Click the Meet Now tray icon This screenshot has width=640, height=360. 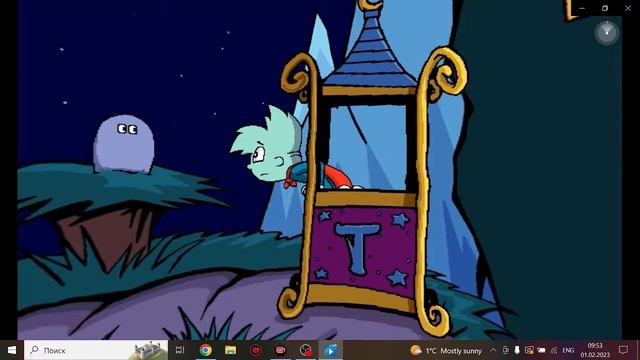(505, 350)
